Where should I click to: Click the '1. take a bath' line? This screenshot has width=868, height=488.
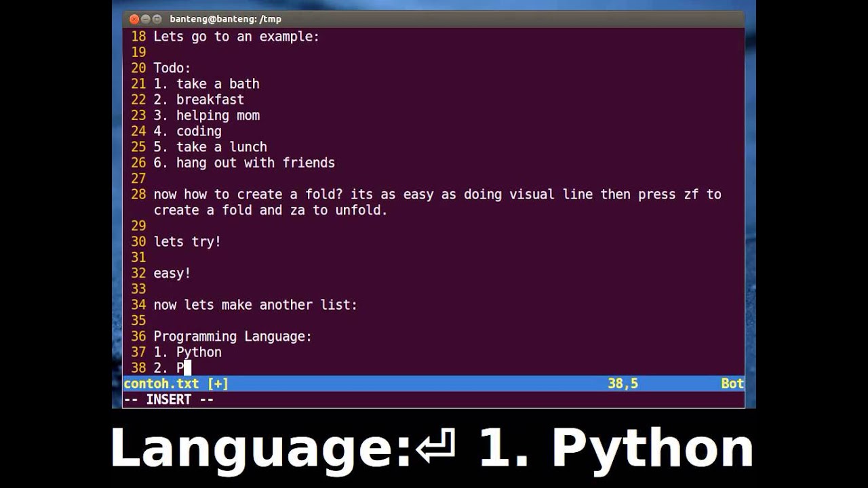pyautogui.click(x=206, y=84)
